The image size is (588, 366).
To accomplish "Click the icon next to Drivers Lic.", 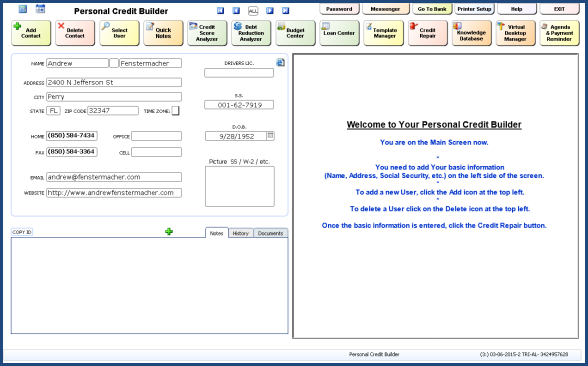I will coord(280,62).
